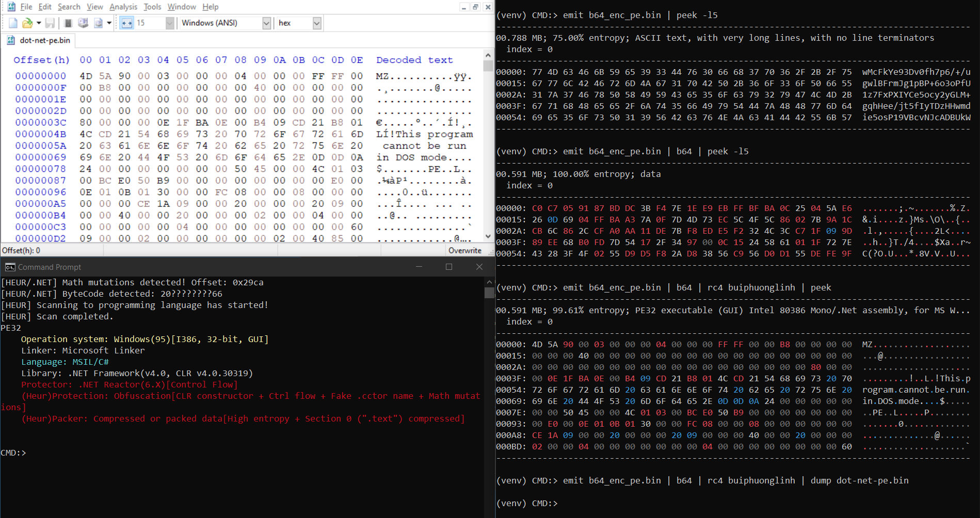This screenshot has height=518, width=980.
Task: Open the View menu
Action: click(x=95, y=7)
